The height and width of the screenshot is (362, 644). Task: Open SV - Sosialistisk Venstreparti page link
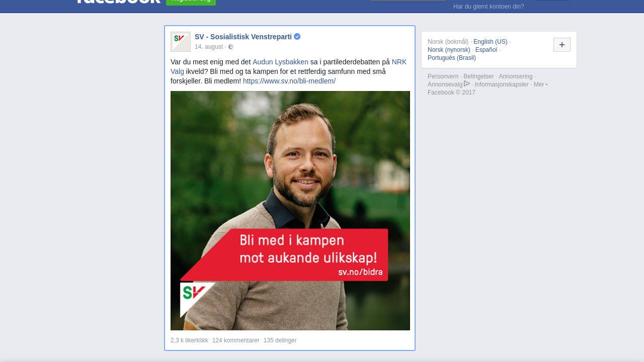tap(243, 37)
